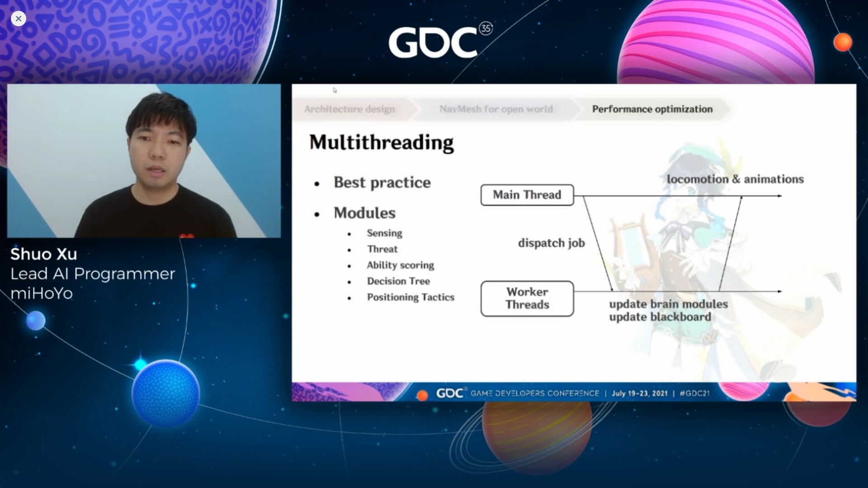This screenshot has height=488, width=868.
Task: Click the 'miHoYo' company caption
Action: pos(42,294)
